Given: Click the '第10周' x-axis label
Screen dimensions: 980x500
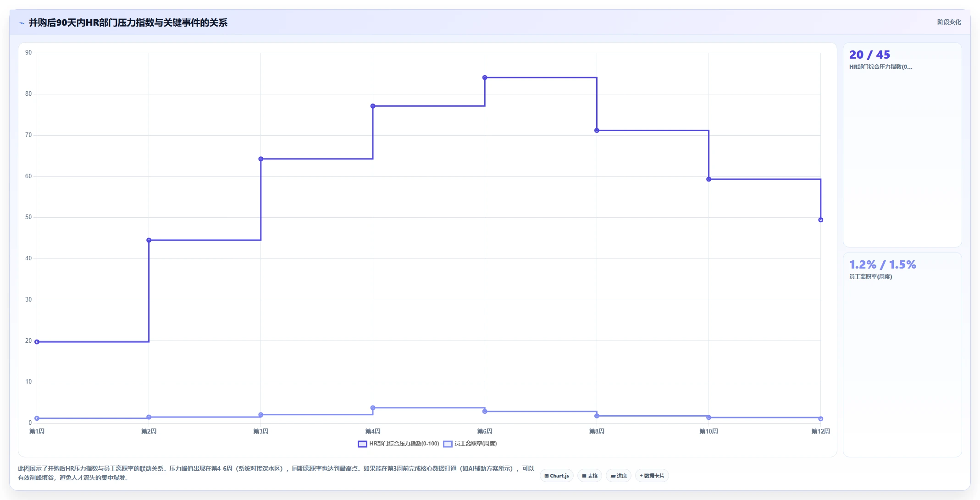Looking at the screenshot, I should (709, 431).
